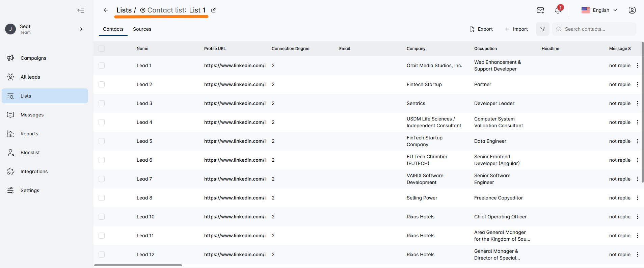Select the checkbox for Lead 1

pos(102,65)
